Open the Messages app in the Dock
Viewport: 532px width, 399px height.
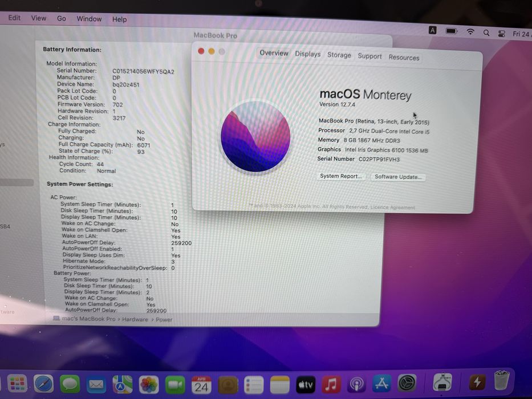point(70,384)
